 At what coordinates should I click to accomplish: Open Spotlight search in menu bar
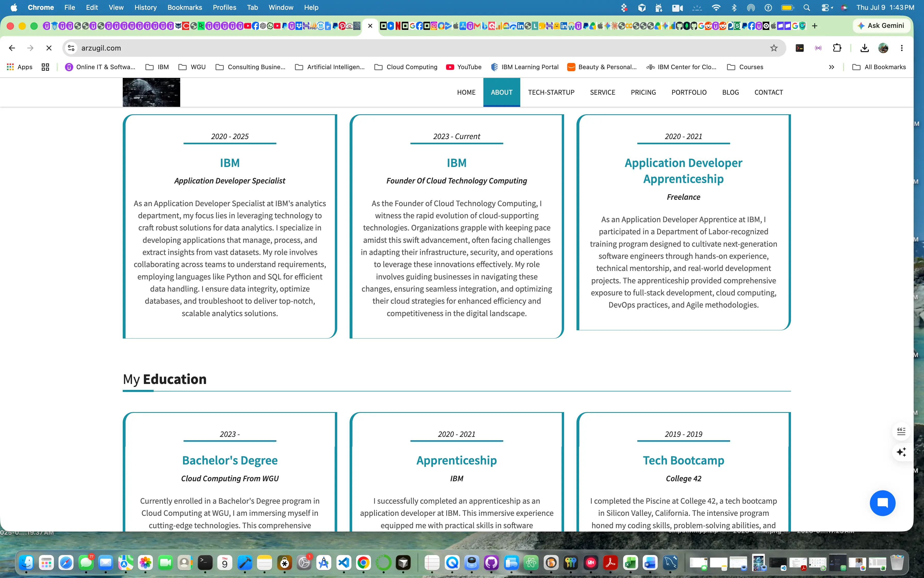pos(807,7)
